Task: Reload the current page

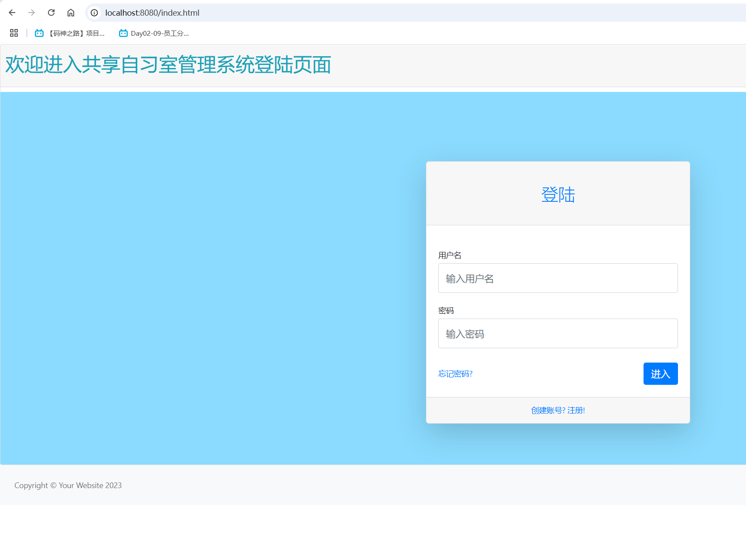Action: 51,13
